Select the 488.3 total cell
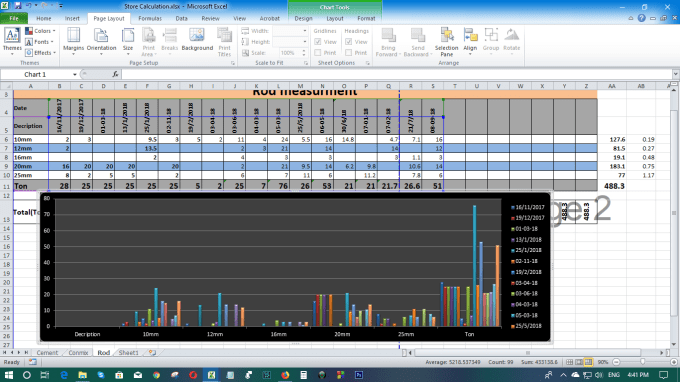This screenshot has width=680, height=382. [611, 186]
